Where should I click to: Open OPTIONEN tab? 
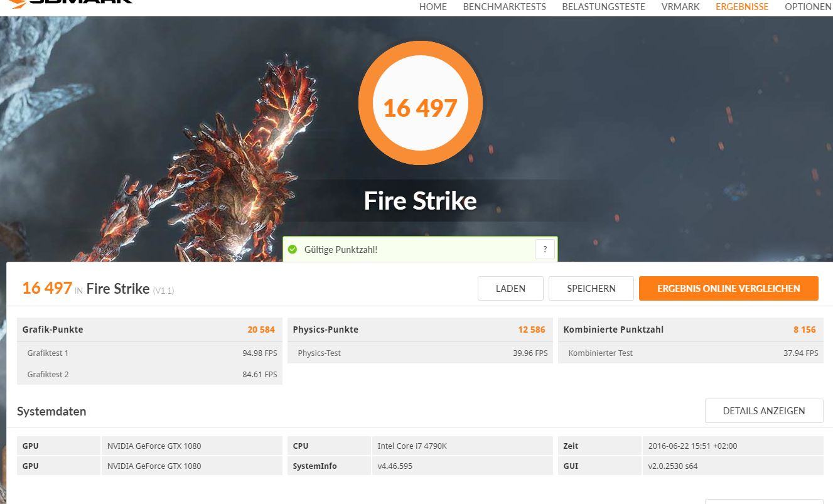808,7
